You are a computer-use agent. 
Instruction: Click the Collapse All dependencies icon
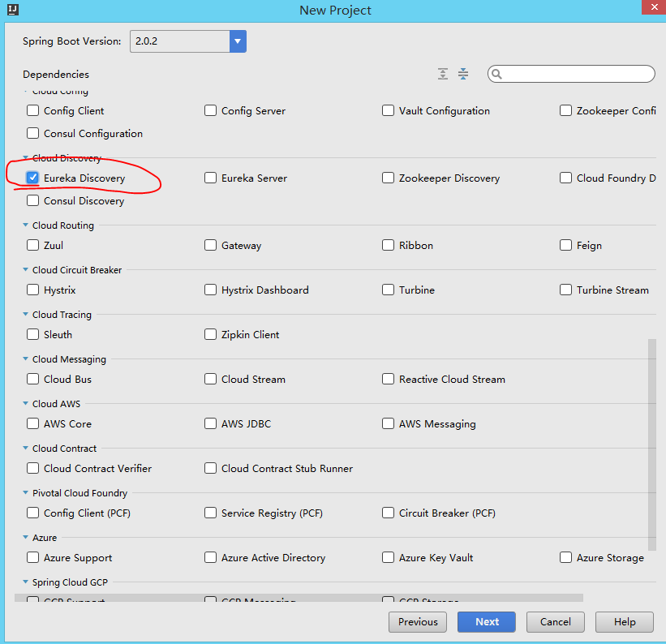point(463,74)
